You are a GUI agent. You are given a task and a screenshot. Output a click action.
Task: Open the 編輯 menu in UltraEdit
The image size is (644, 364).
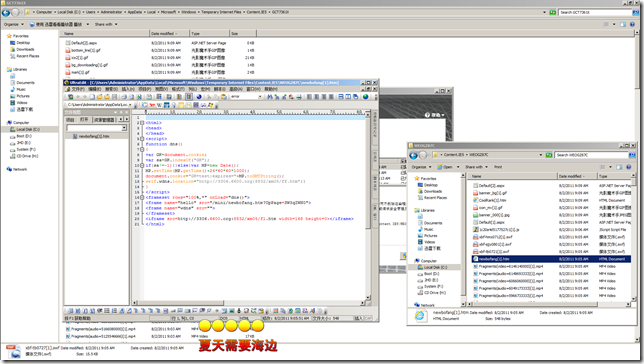pos(94,89)
